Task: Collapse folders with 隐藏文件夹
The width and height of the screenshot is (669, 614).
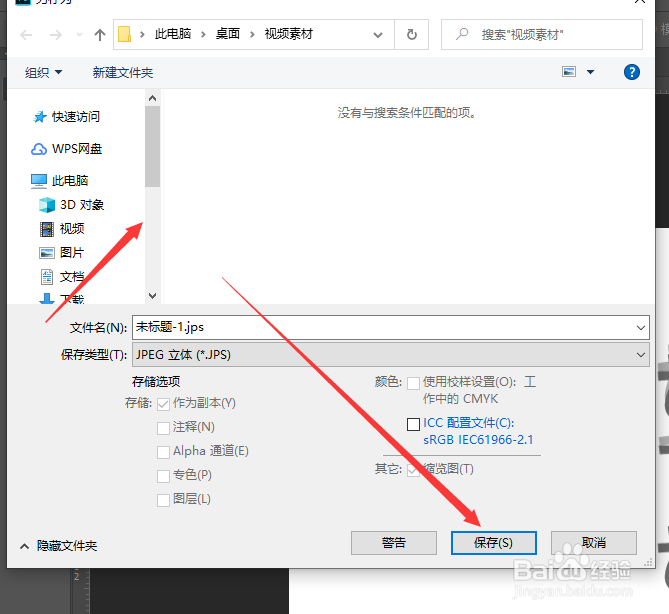Action: pos(58,546)
